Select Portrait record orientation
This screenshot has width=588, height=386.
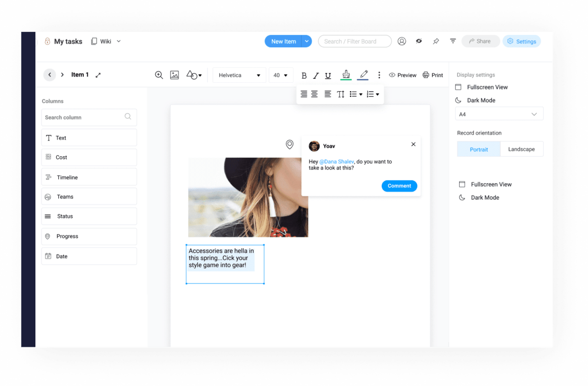click(479, 149)
